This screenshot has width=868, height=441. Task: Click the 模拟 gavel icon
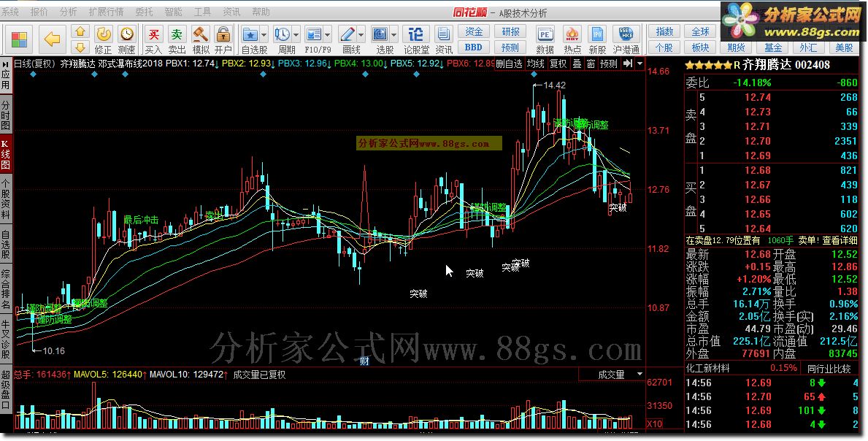(x=201, y=35)
